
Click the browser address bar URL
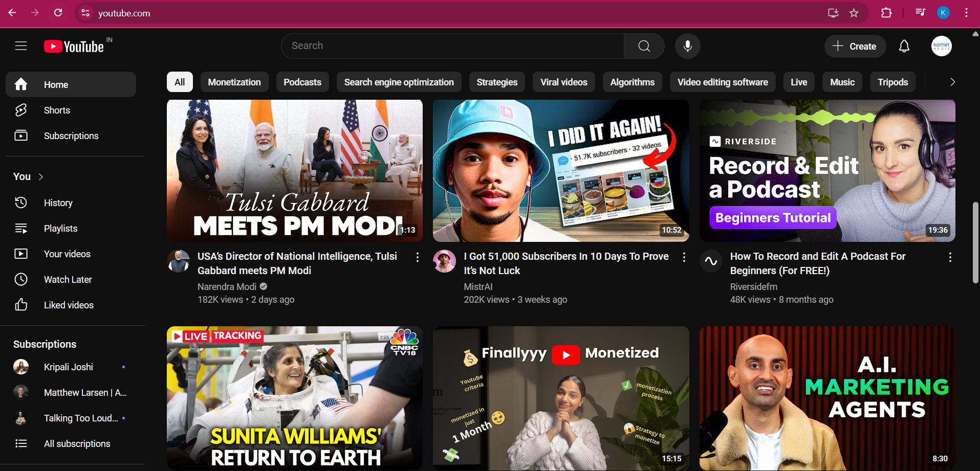(x=124, y=13)
